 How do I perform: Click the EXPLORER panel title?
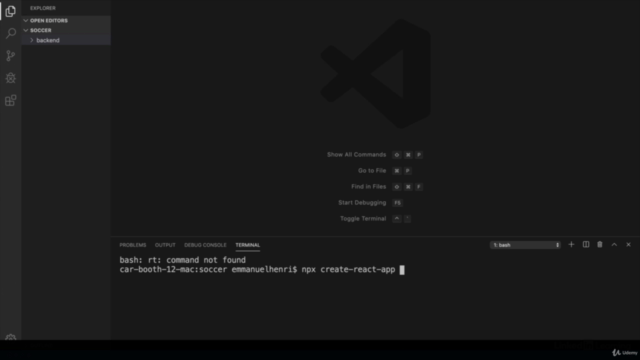click(43, 8)
